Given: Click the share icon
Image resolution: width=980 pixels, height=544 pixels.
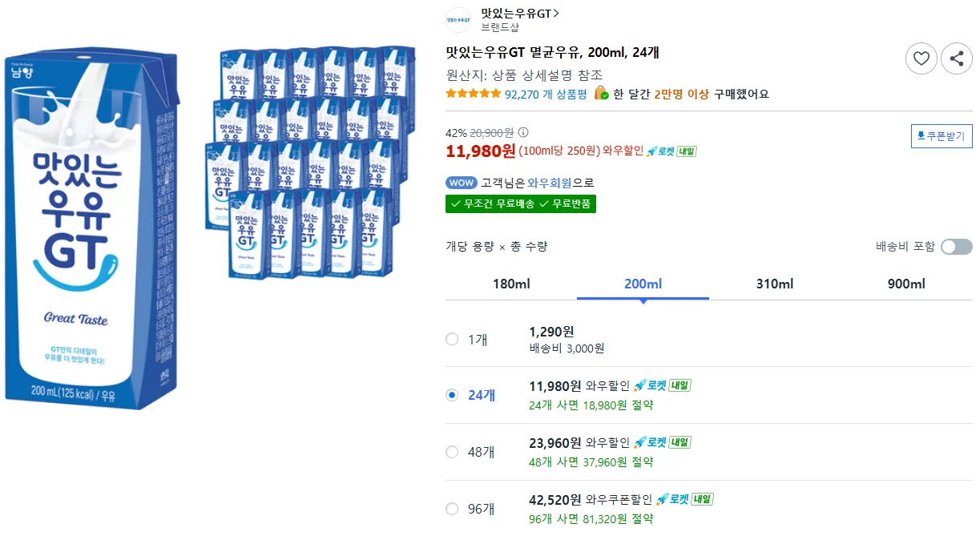Looking at the screenshot, I should tap(957, 58).
